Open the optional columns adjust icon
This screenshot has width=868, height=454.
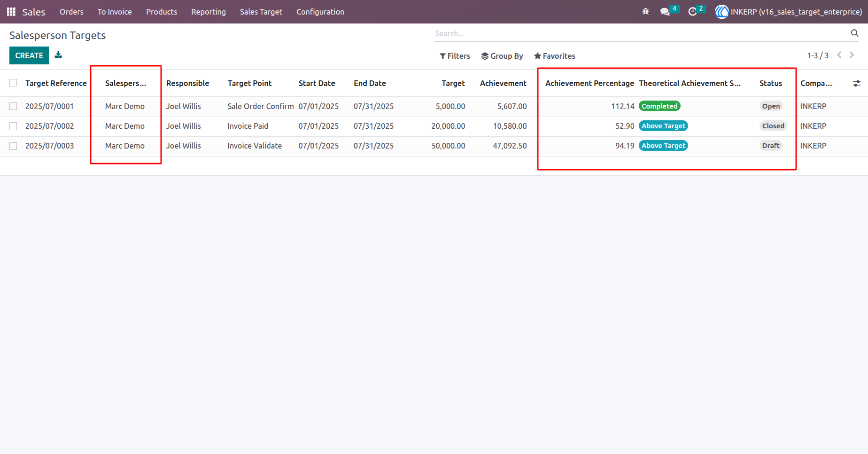(857, 83)
